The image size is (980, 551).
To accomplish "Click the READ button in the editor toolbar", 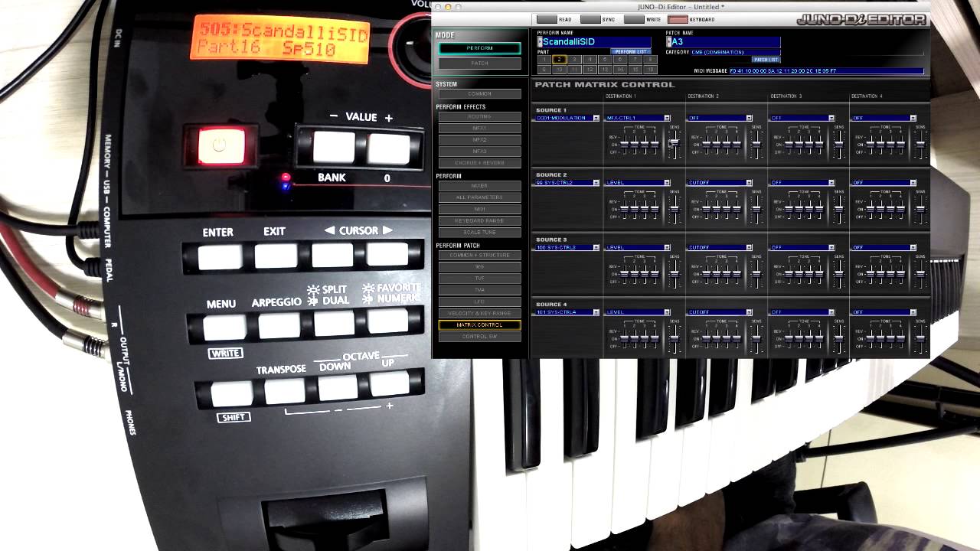I will pyautogui.click(x=547, y=19).
